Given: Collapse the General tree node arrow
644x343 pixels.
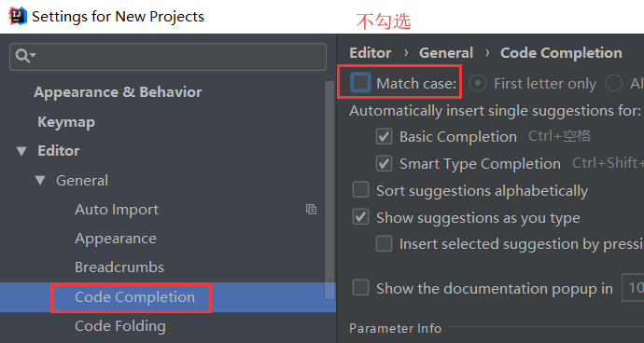Looking at the screenshot, I should 40,181.
